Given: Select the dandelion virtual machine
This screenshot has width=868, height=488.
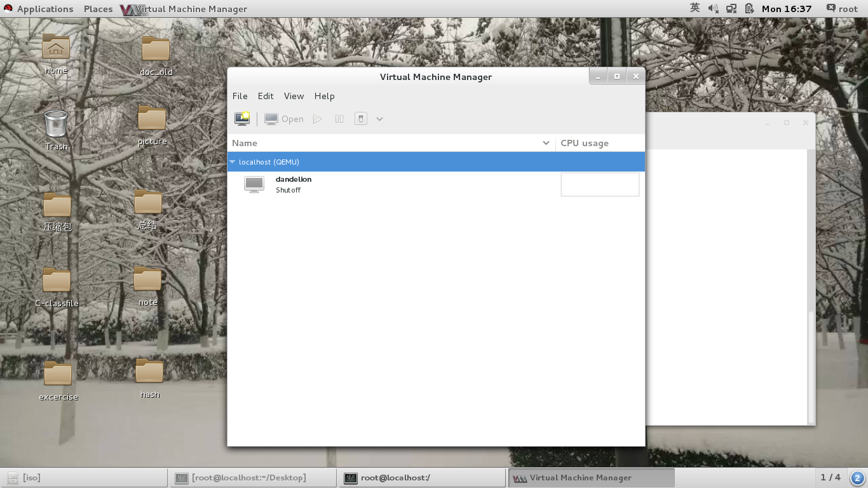Looking at the screenshot, I should click(x=436, y=184).
